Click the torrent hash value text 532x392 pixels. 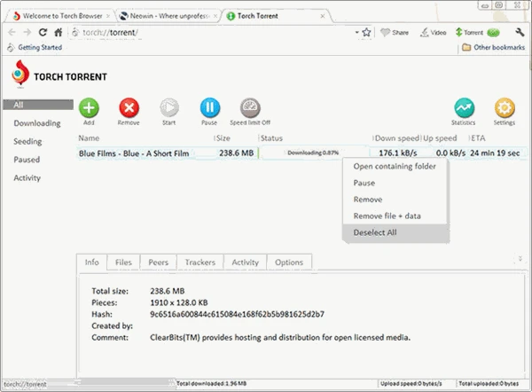tap(237, 314)
